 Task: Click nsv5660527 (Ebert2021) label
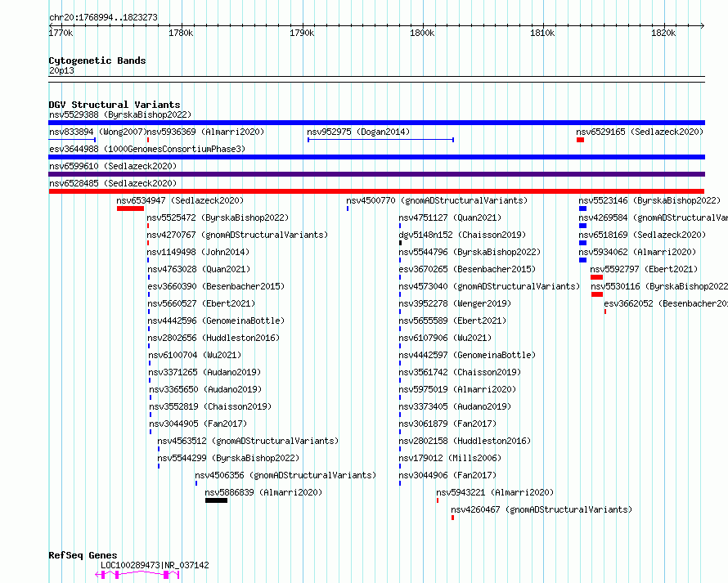coord(201,303)
